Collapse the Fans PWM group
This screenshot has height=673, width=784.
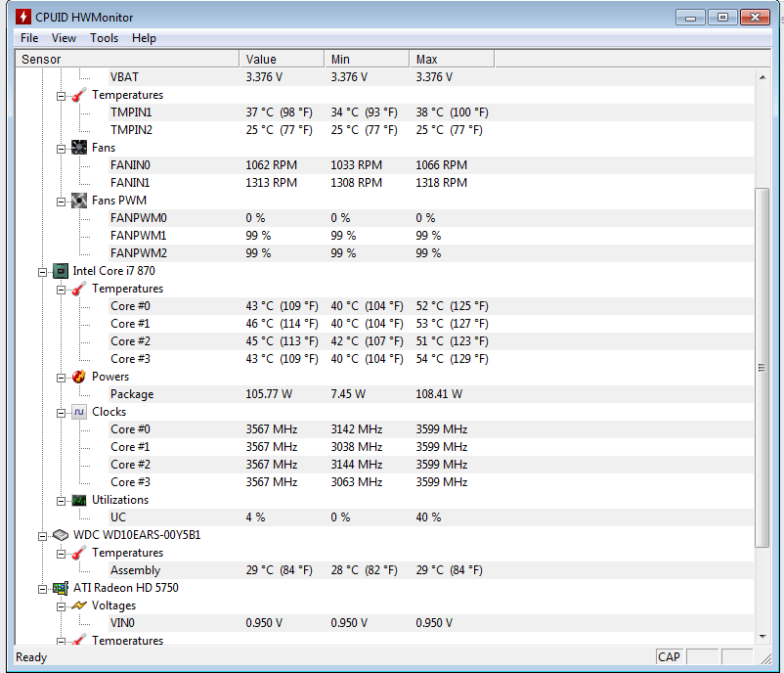coord(61,202)
